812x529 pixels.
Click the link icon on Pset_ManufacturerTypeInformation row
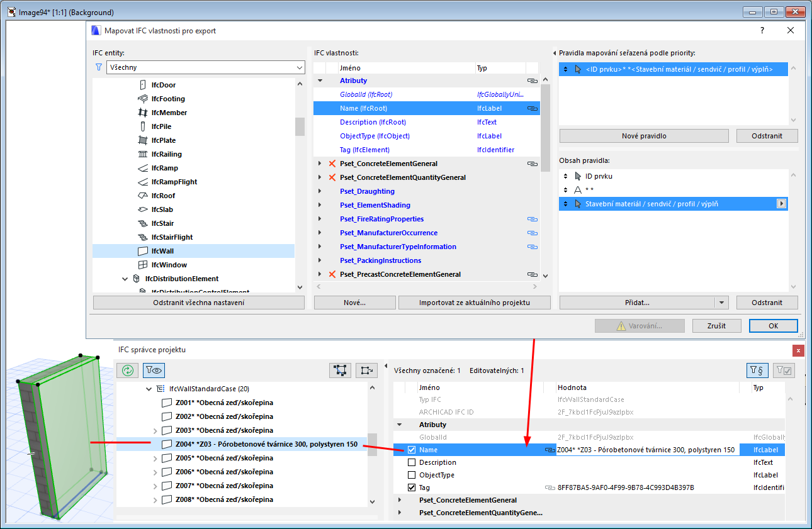click(x=532, y=247)
